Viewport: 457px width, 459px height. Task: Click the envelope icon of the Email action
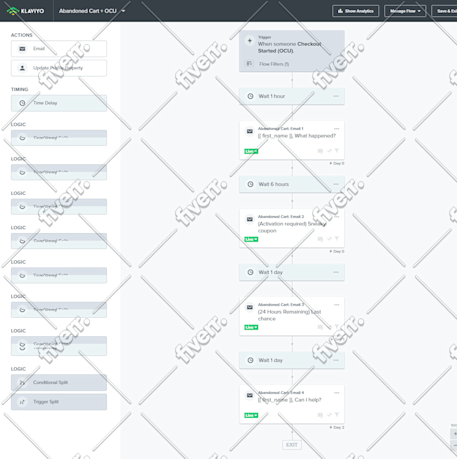(22, 49)
